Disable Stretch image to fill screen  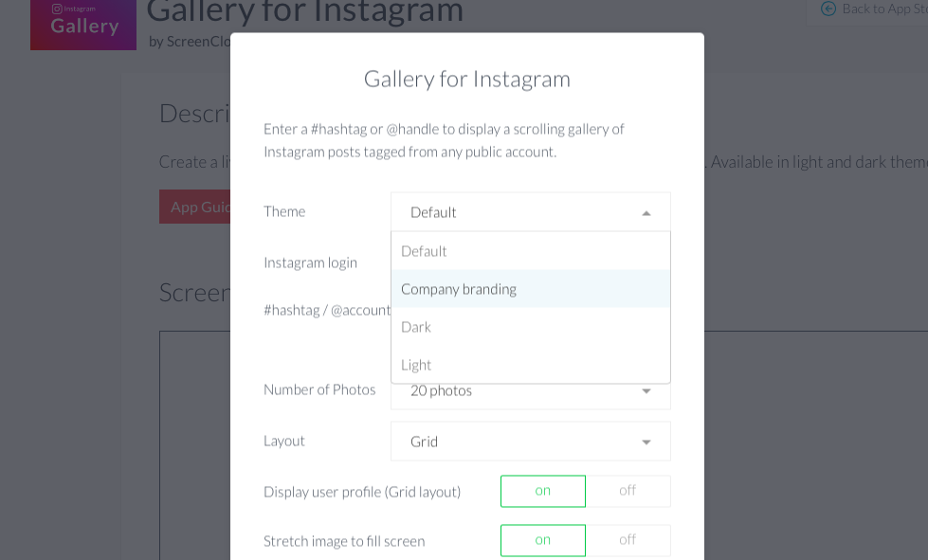tap(628, 540)
